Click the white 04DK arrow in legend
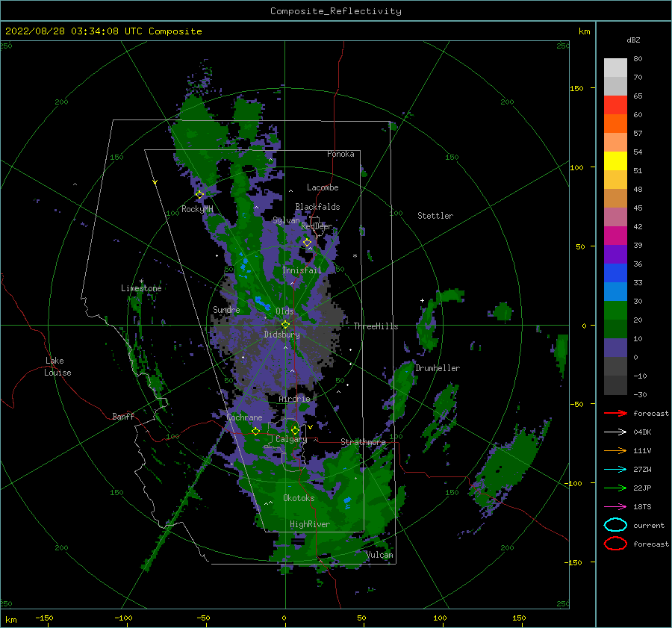Viewport: 672px width, 628px height. tap(615, 432)
